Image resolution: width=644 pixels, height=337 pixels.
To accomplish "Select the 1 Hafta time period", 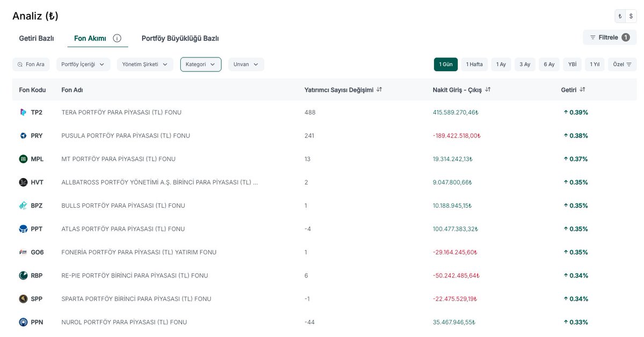I will [x=474, y=64].
